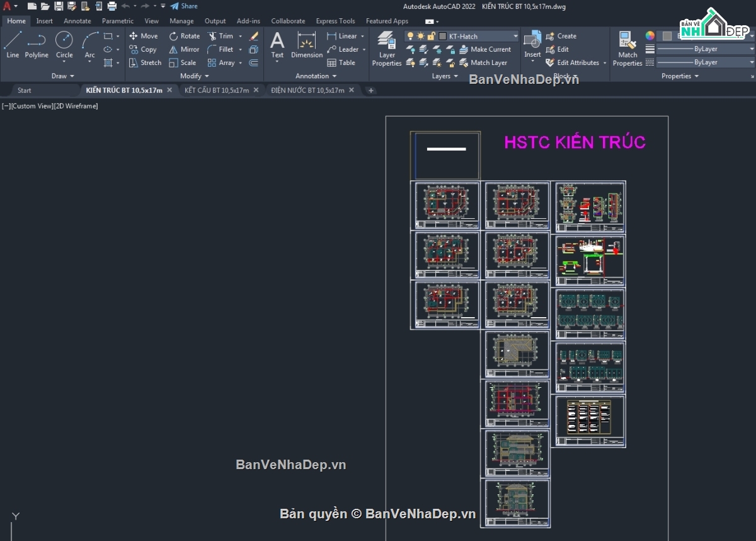Open the Layer Properties manager
Image resolution: width=756 pixels, height=541 pixels.
point(387,49)
